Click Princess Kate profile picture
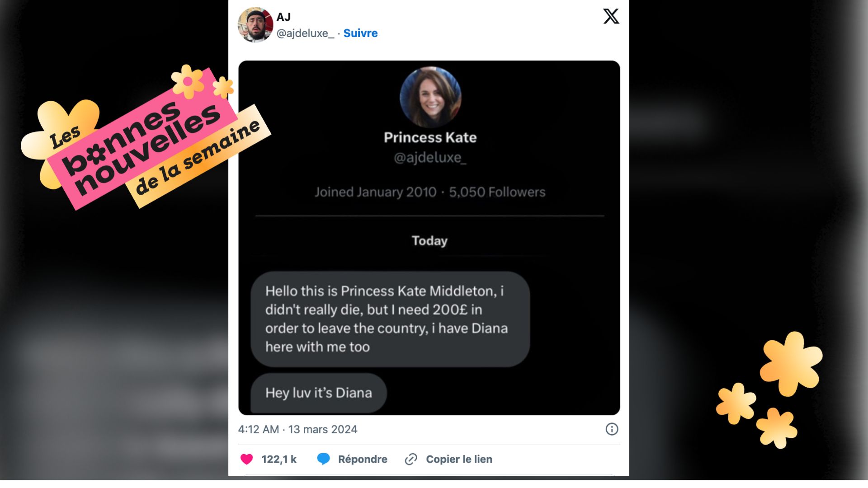This screenshot has height=488, width=868. pos(430,97)
